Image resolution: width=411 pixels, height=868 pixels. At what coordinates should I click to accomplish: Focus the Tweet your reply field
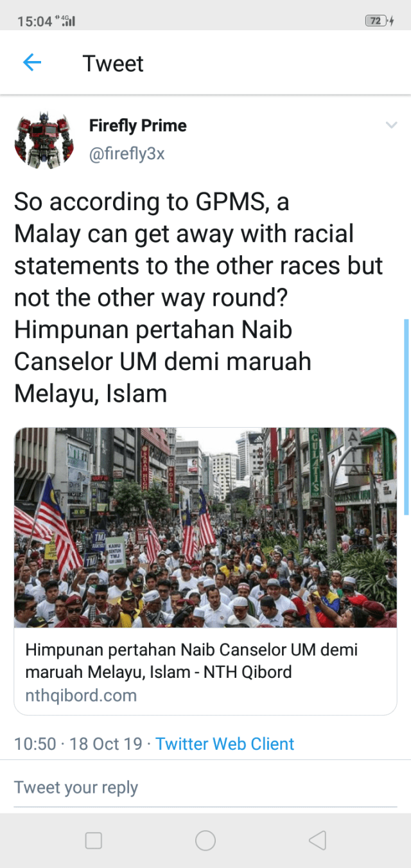[x=205, y=788]
